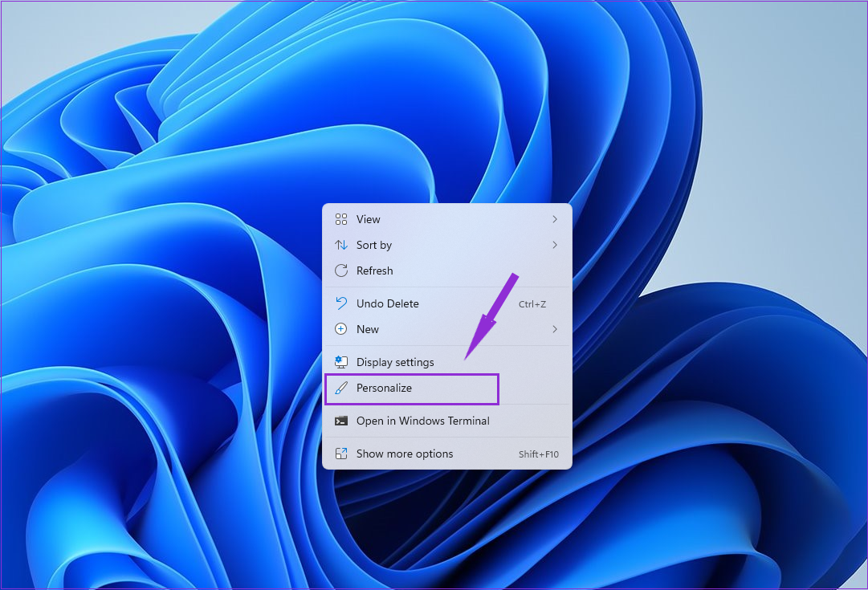Click the Show more options icon

tap(342, 454)
